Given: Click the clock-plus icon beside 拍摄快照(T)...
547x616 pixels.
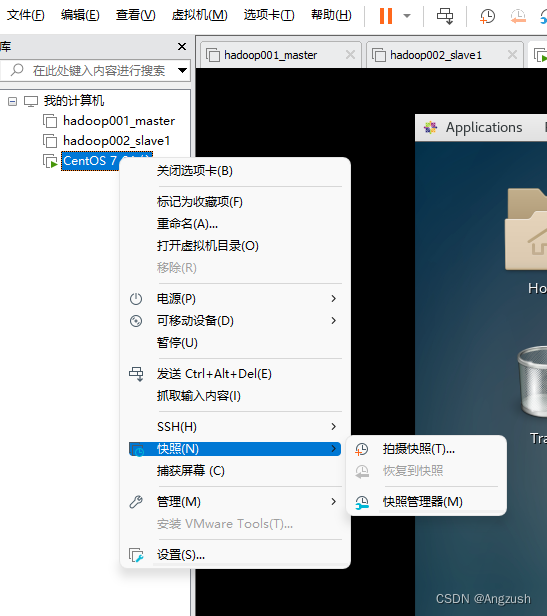Looking at the screenshot, I should coord(362,449).
